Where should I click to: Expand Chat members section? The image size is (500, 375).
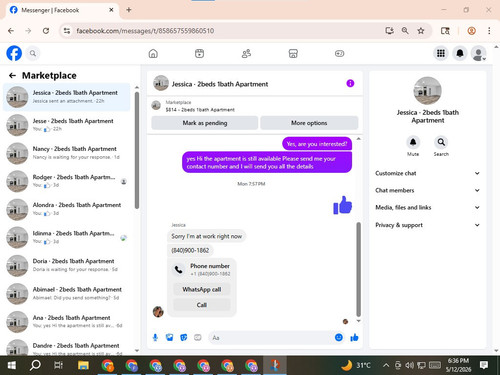coord(428,190)
